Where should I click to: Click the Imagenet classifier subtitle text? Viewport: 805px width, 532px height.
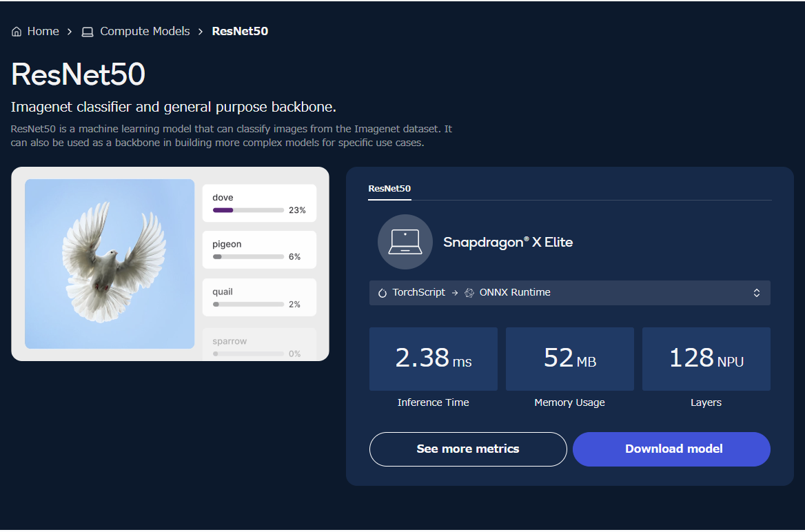174,107
